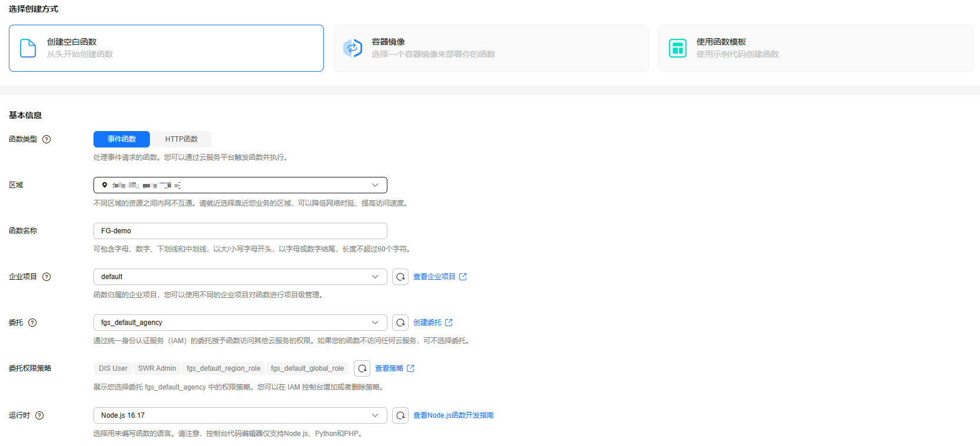Viewport: 980px width, 446px height.
Task: Click the refresh icon beside runtime dropdown
Action: [x=400, y=415]
